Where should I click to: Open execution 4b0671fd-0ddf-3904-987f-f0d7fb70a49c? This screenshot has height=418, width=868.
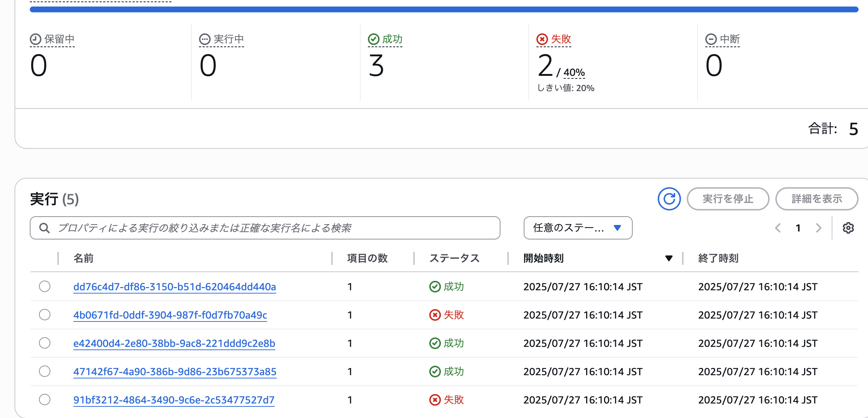[170, 315]
